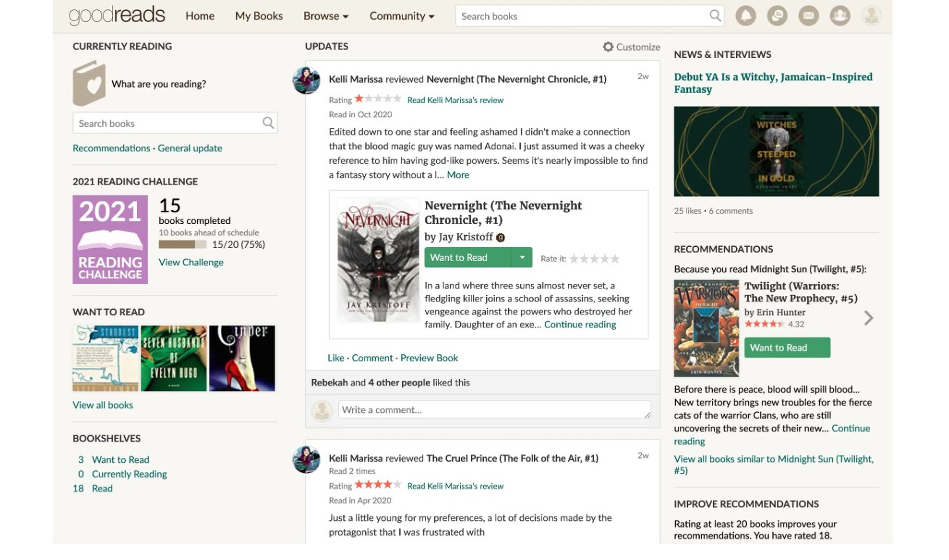
Task: Click the Write a comment field
Action: point(494,410)
